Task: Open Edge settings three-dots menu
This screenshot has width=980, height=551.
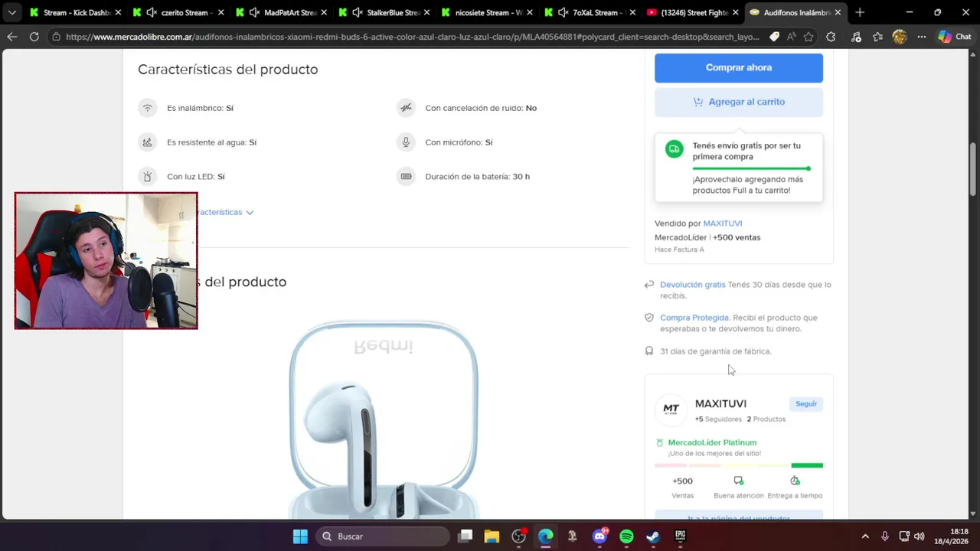Action: 921,37
